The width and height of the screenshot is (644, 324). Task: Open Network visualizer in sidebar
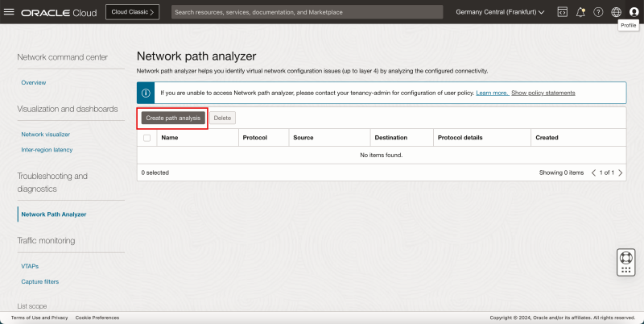click(x=45, y=134)
